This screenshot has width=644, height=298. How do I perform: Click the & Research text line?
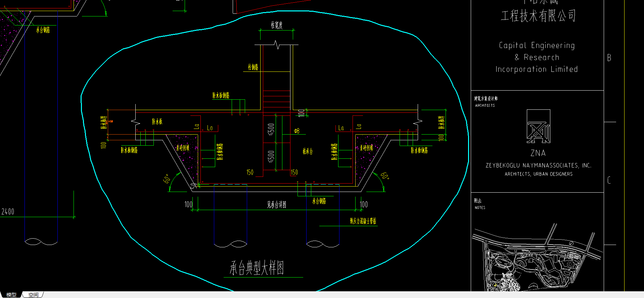tap(537, 57)
